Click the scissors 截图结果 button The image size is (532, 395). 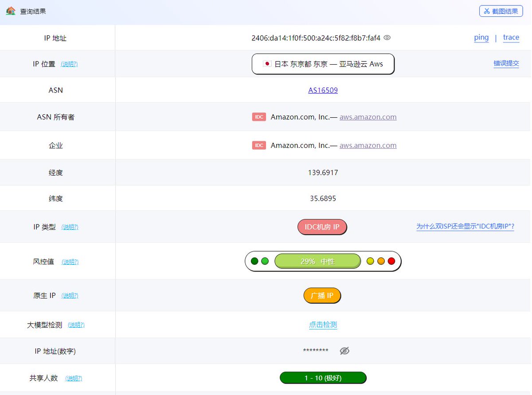(501, 11)
